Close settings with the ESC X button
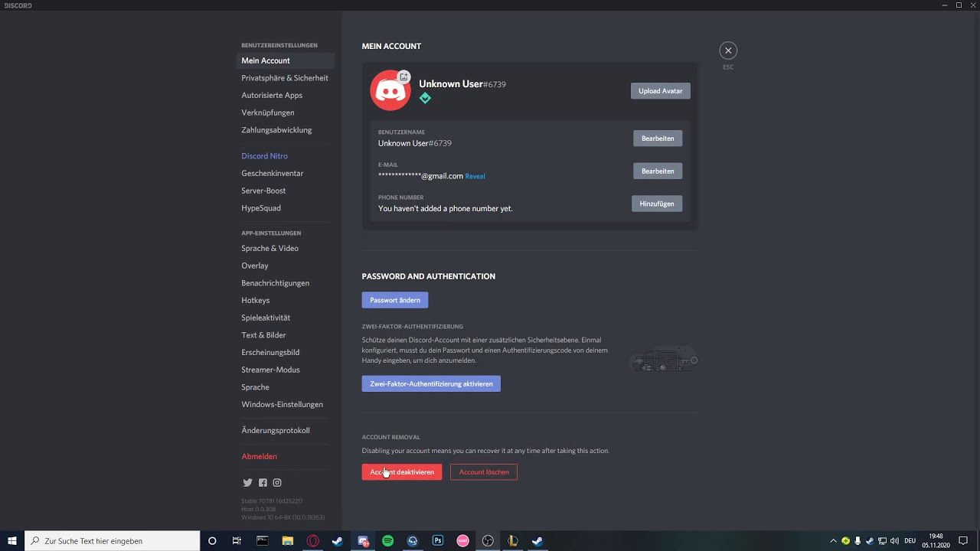The width and height of the screenshot is (980, 551). pos(728,51)
